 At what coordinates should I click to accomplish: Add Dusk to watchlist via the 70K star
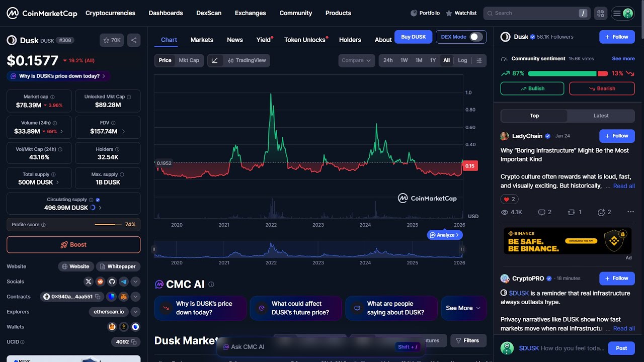pos(112,40)
